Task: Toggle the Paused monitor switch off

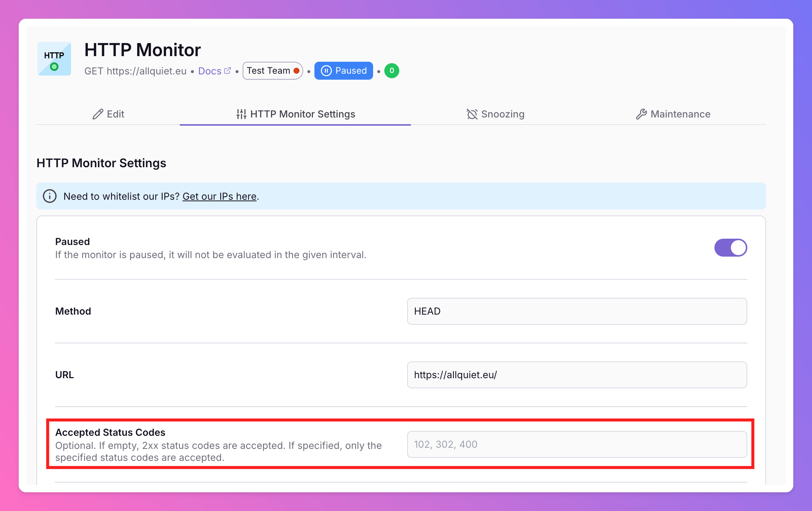Action: pyautogui.click(x=731, y=248)
